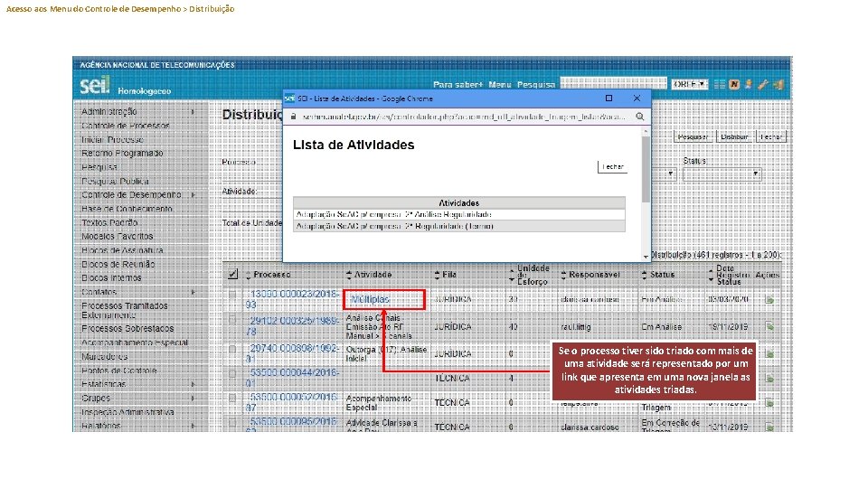
Task: Expand the Contatos submenu arrow
Action: 193,292
